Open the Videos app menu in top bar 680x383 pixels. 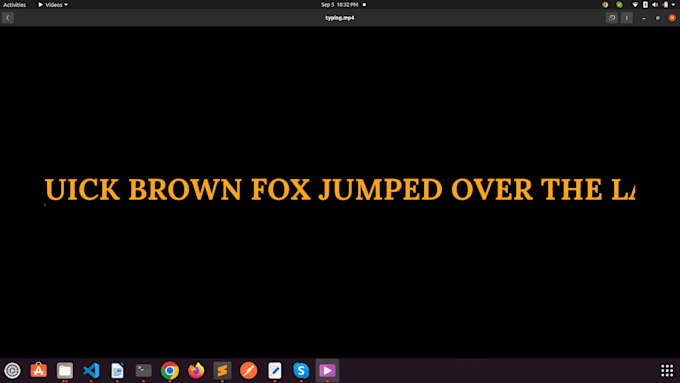coord(53,5)
